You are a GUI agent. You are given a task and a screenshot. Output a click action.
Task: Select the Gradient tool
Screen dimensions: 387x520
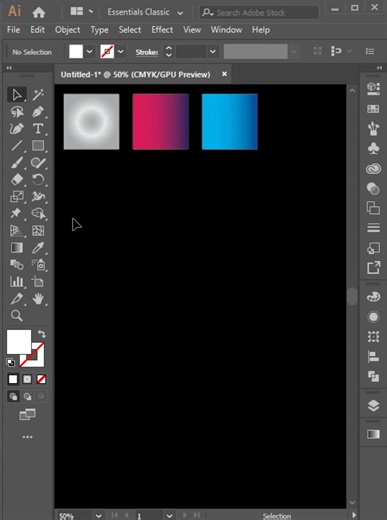tap(17, 248)
